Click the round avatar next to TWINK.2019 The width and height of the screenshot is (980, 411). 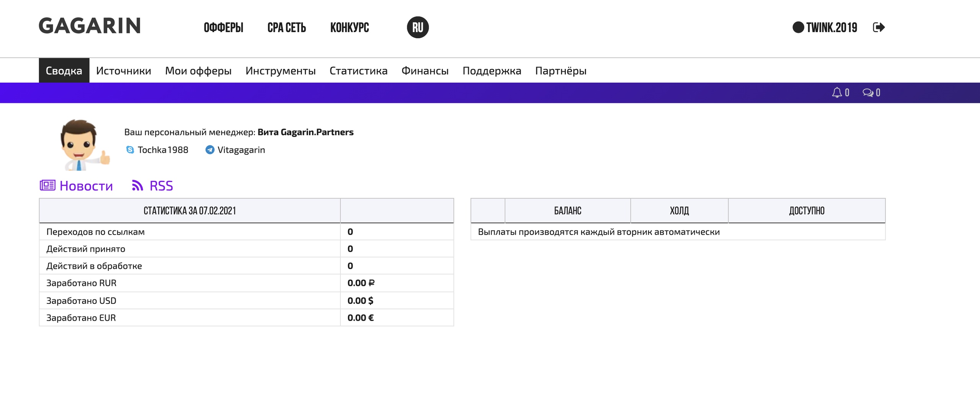coord(798,28)
